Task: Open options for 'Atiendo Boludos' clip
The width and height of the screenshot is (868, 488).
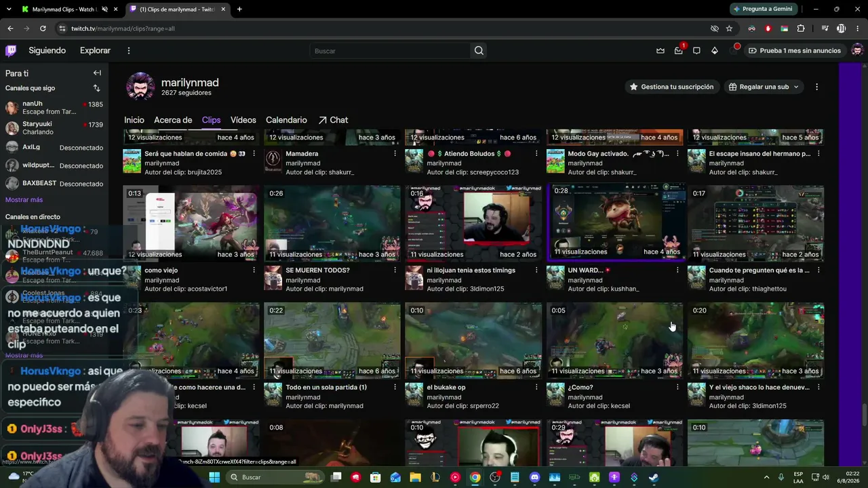Action: coord(536,154)
